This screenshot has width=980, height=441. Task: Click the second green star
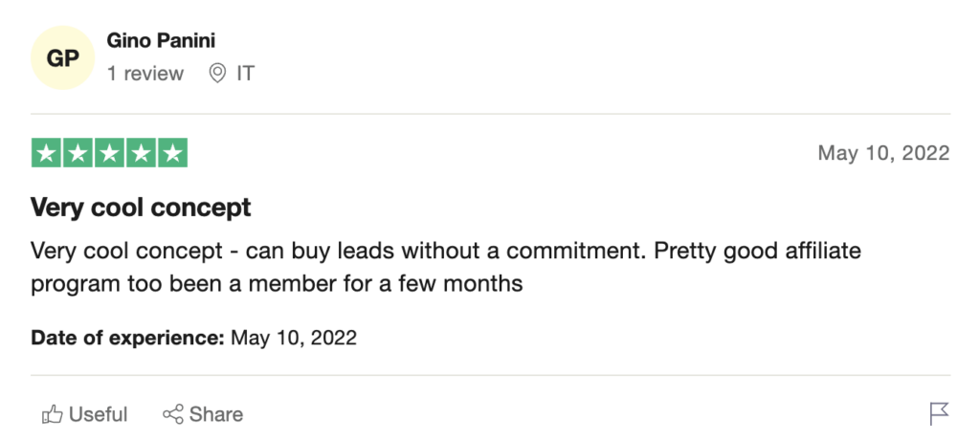coord(78,153)
